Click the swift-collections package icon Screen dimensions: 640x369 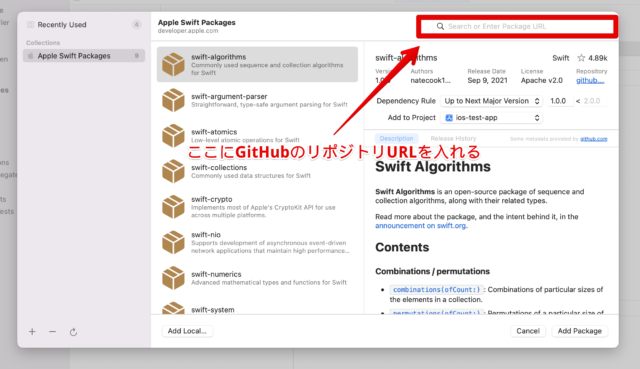[x=173, y=171]
